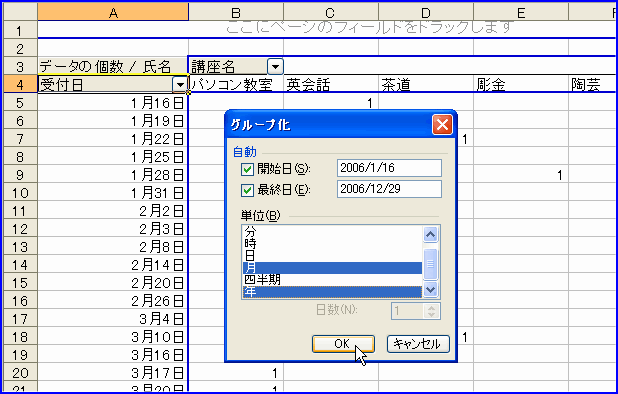Click the 1月19日 date cell
This screenshot has height=394, width=618.
tap(113, 121)
